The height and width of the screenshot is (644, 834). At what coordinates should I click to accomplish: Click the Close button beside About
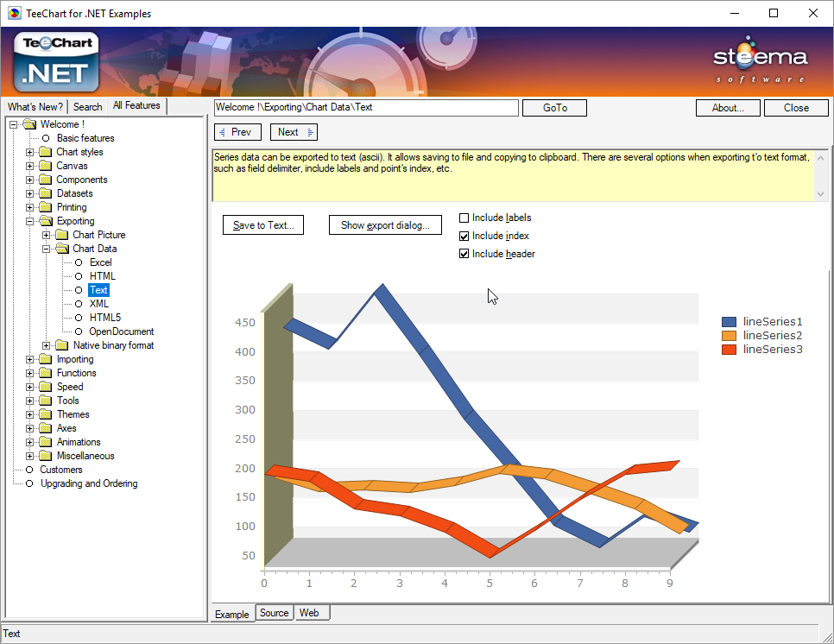pyautogui.click(x=796, y=108)
